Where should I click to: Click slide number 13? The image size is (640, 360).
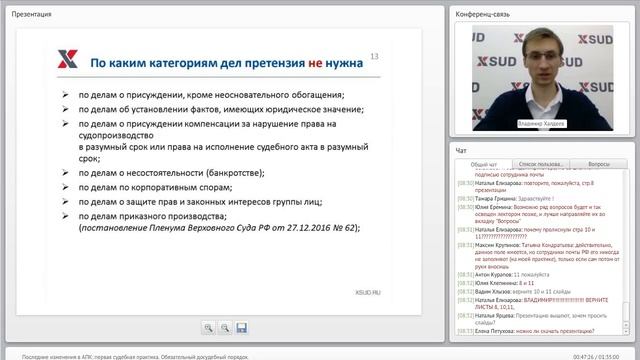(374, 56)
